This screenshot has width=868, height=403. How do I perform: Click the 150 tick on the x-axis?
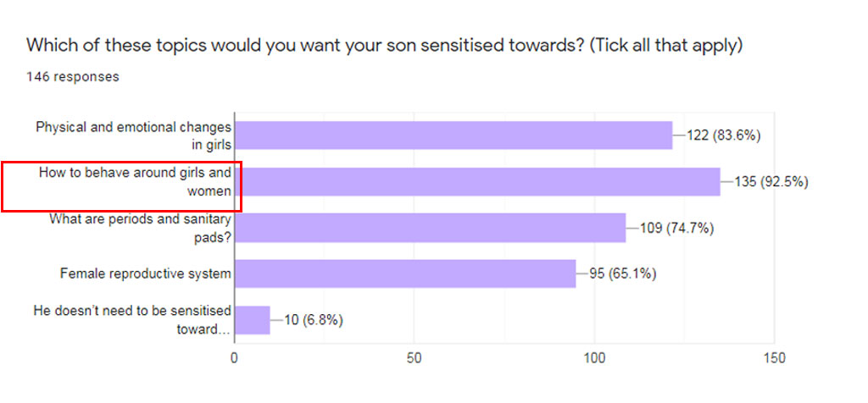(x=774, y=357)
